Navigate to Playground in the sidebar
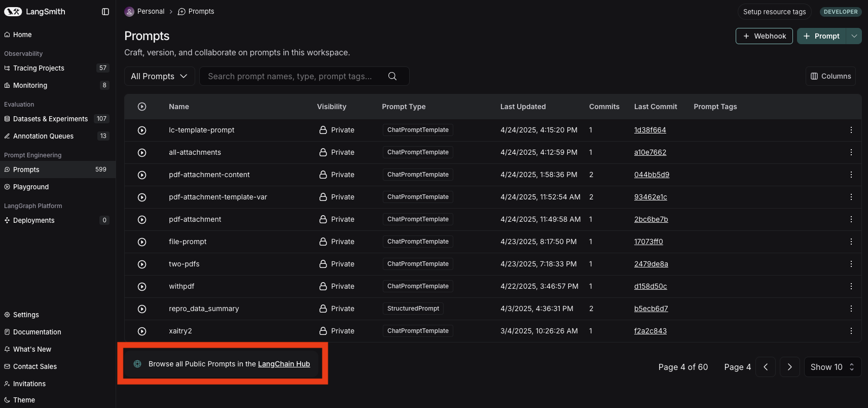This screenshot has width=868, height=408. point(31,187)
